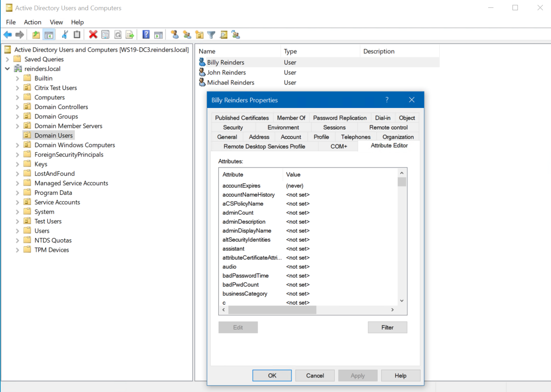Click the Refresh toolbar icon
This screenshot has height=392, width=551.
click(x=118, y=34)
